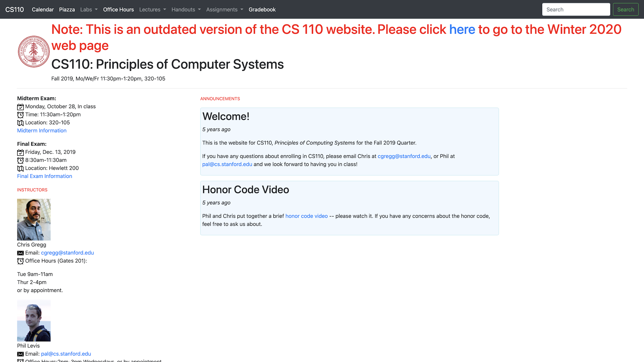Click the clock icon next to Office Hours Gates 201

[20, 261]
